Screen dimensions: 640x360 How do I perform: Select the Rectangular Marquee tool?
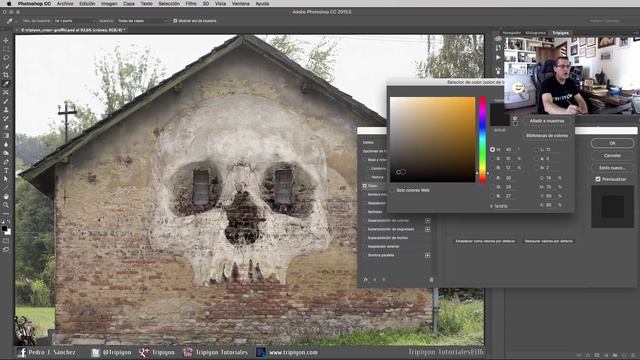6,49
